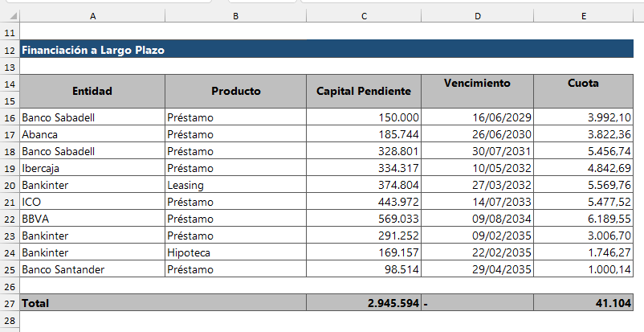Select the 'Entidad' header cell

(x=92, y=91)
